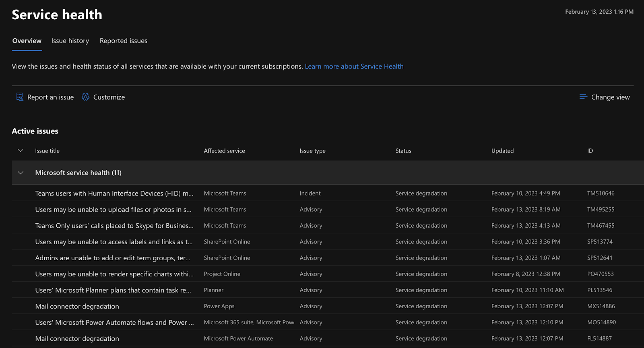The width and height of the screenshot is (644, 348).
Task: Sort by the Affected service column header
Action: point(224,151)
